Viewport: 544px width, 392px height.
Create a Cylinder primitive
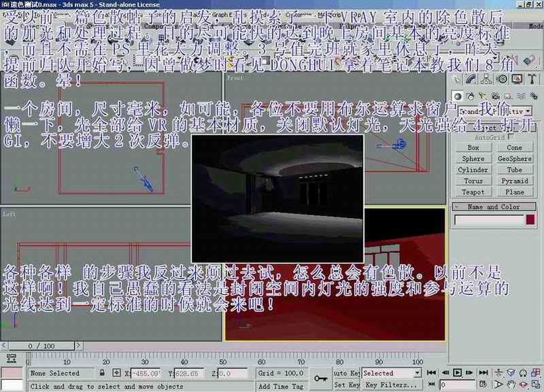pyautogui.click(x=473, y=170)
